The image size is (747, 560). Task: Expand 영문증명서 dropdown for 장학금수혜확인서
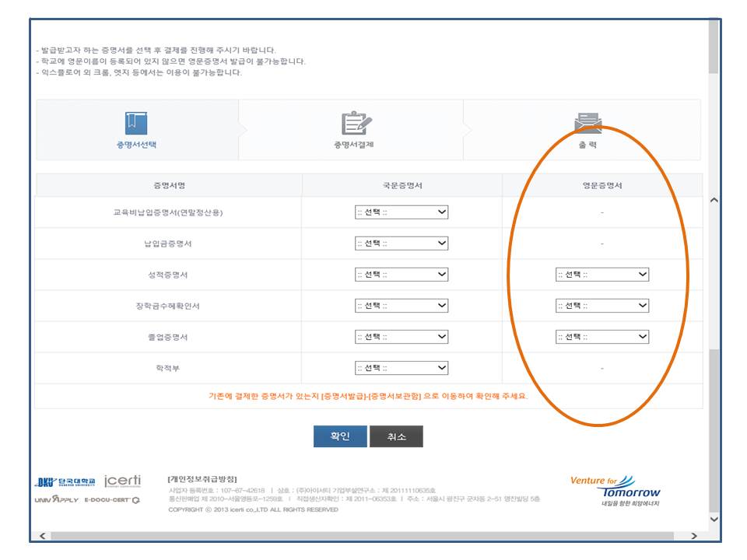[x=602, y=306]
